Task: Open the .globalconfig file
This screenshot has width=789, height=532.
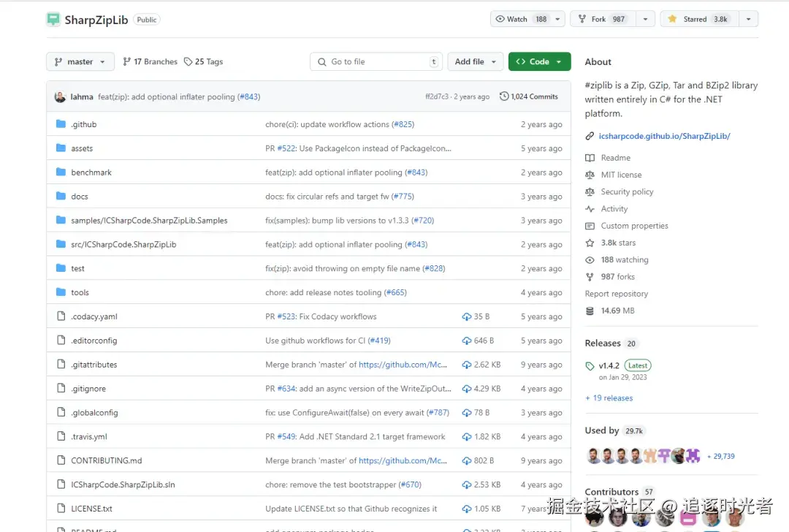Action: click(x=94, y=413)
